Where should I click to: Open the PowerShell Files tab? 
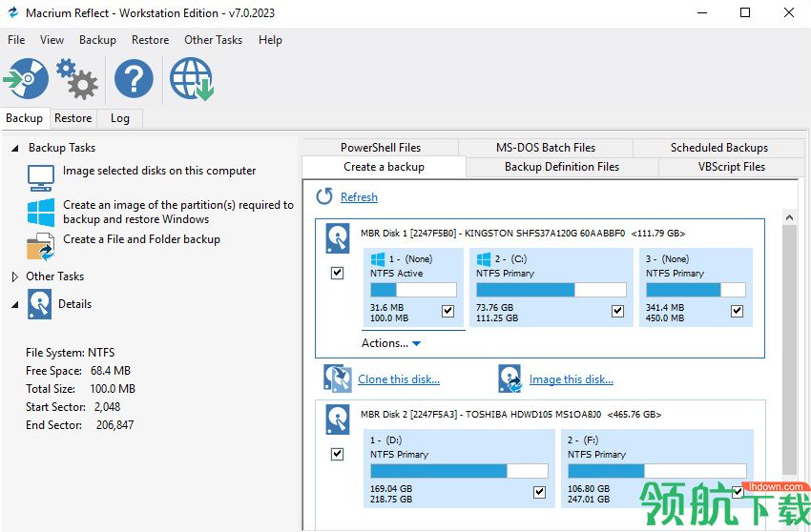click(381, 148)
